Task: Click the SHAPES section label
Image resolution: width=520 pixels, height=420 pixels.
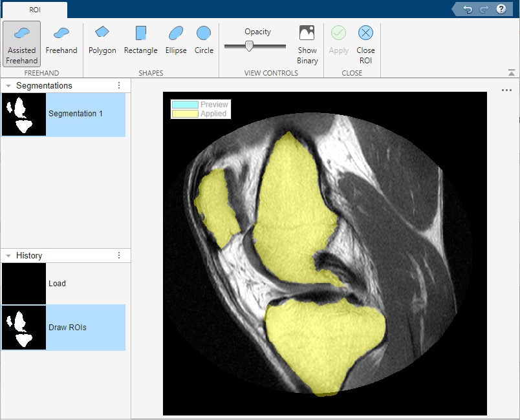Action: [151, 73]
